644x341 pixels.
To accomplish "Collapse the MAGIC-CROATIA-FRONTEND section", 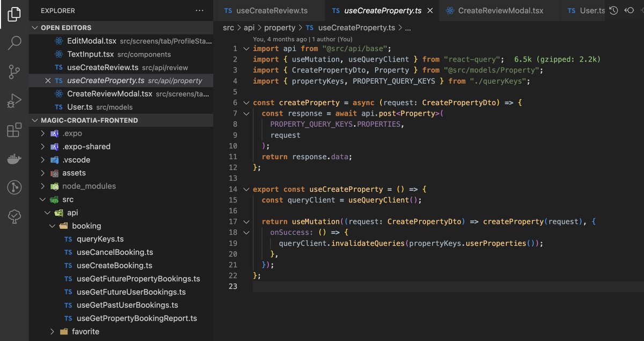I will (35, 120).
